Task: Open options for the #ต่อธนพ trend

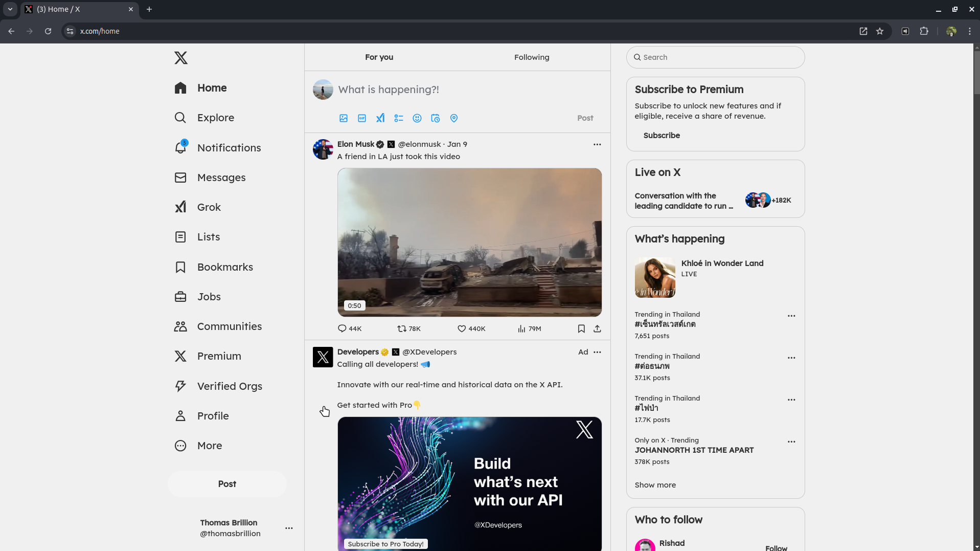Action: pyautogui.click(x=791, y=358)
